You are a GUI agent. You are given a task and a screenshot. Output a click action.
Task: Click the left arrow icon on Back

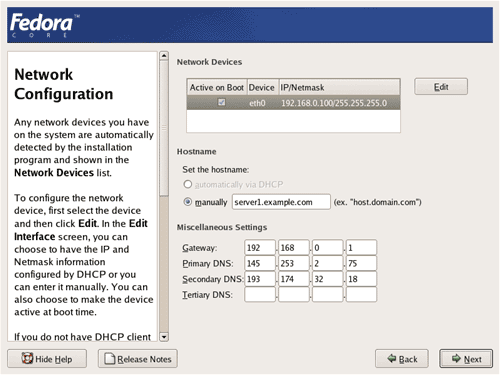click(392, 358)
